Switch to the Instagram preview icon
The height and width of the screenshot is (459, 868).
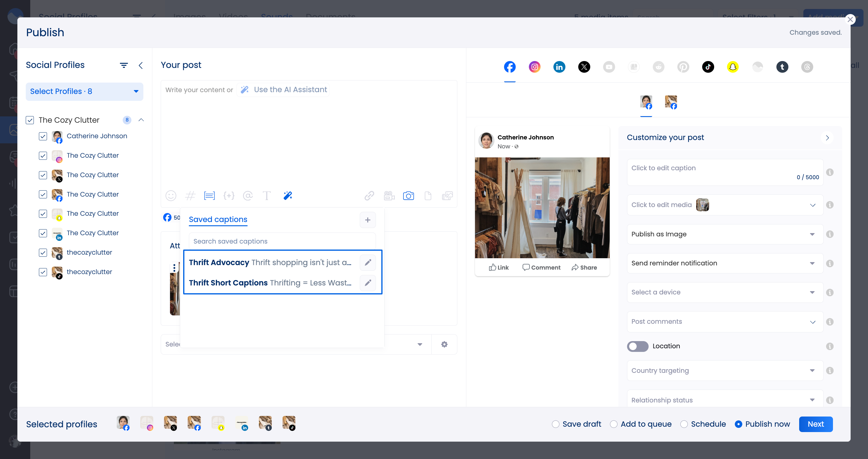(534, 67)
